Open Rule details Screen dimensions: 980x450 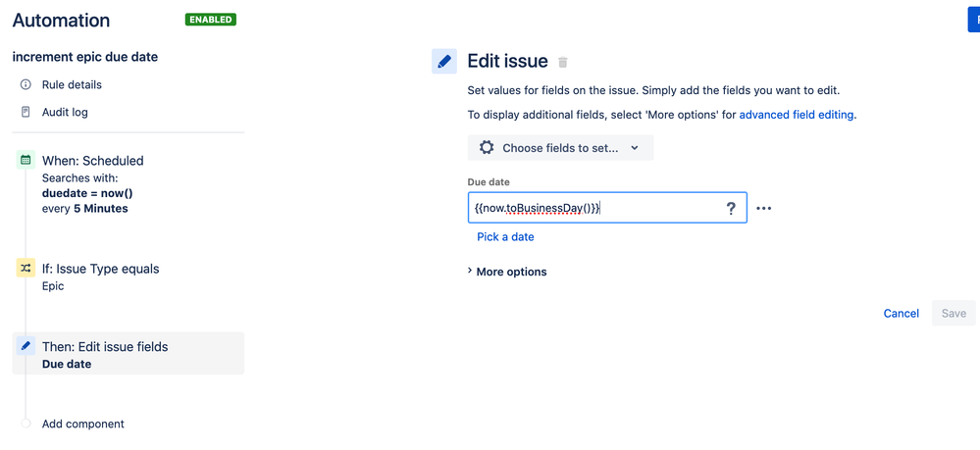pos(72,84)
